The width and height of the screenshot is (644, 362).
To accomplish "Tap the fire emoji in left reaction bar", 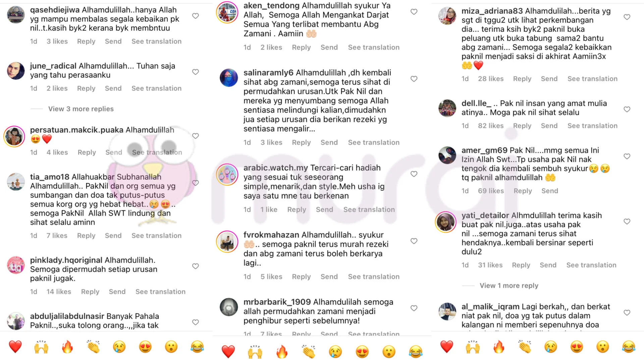I will (x=67, y=347).
